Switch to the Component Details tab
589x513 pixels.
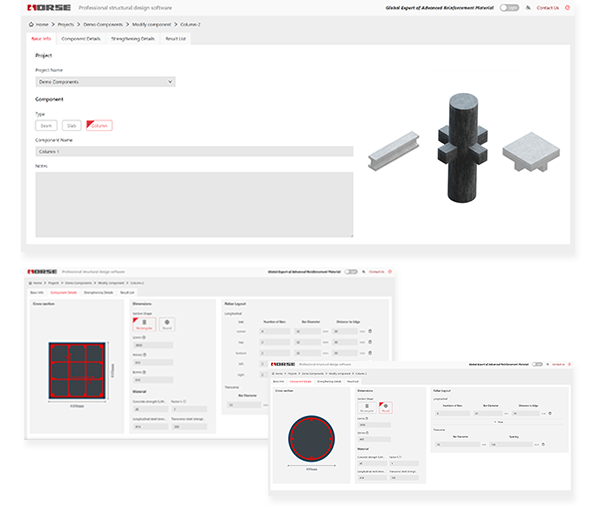coord(81,39)
